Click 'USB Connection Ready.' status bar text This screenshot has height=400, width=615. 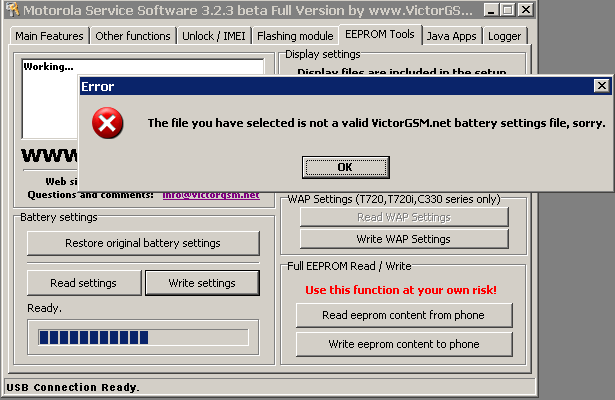tap(73, 387)
